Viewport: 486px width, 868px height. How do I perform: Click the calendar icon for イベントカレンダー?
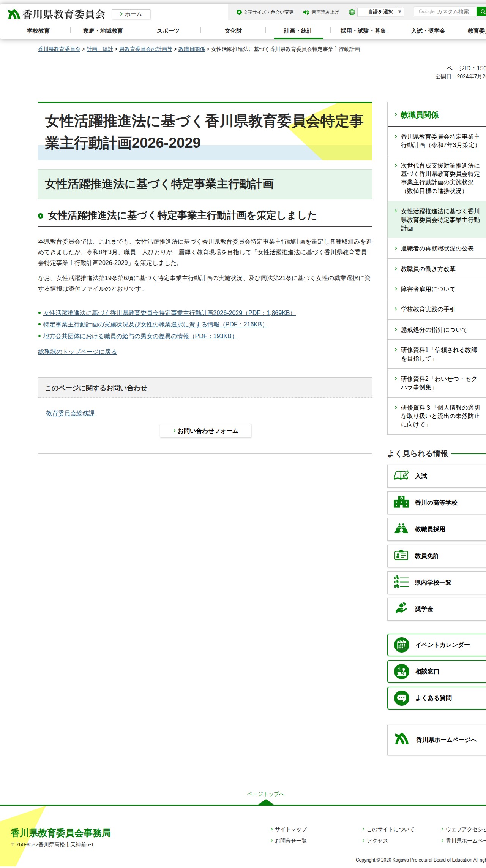coord(402,645)
